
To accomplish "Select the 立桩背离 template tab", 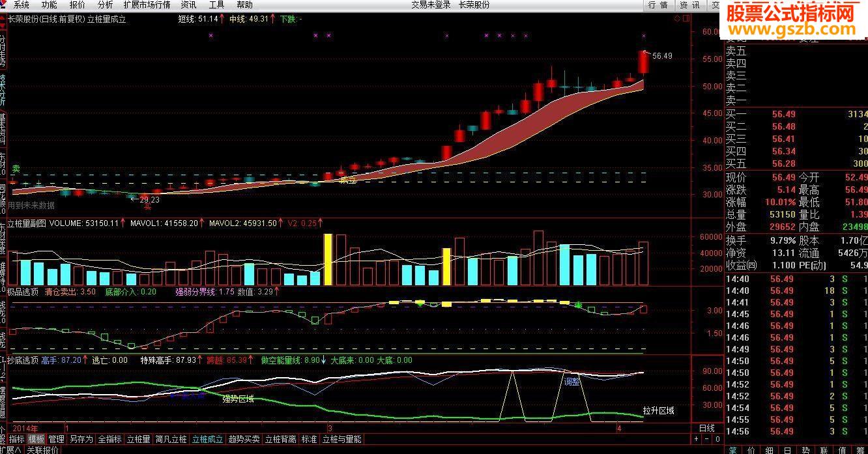I will 281,440.
